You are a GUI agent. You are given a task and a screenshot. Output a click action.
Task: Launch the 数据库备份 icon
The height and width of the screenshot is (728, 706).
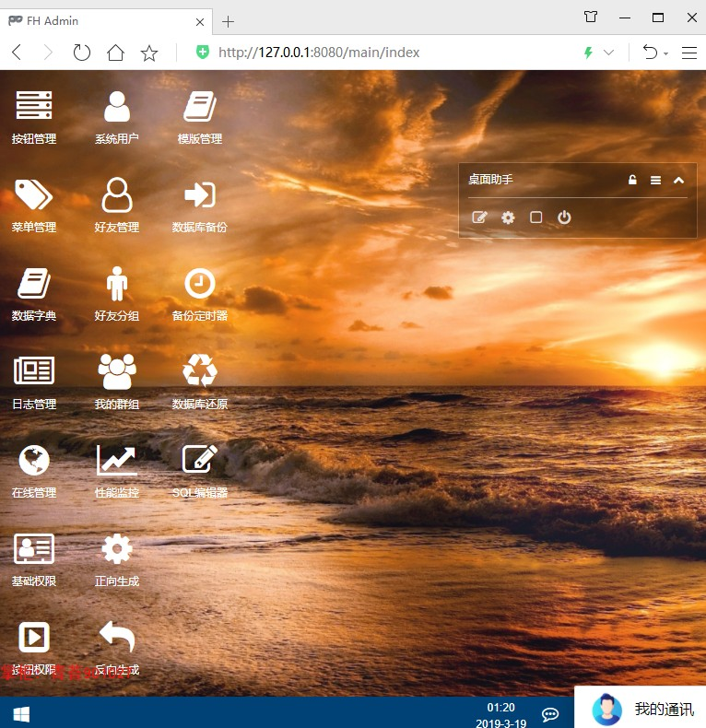(200, 194)
